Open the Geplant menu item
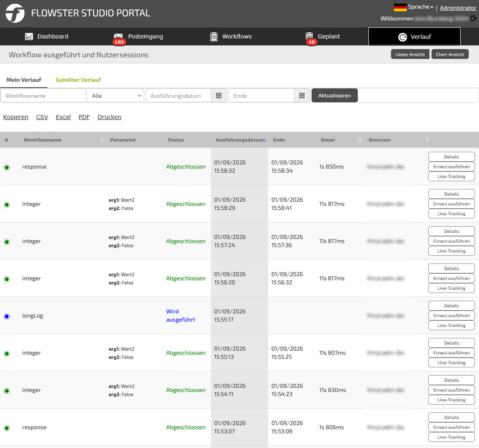Screen dimensions: 479x448 (323, 37)
